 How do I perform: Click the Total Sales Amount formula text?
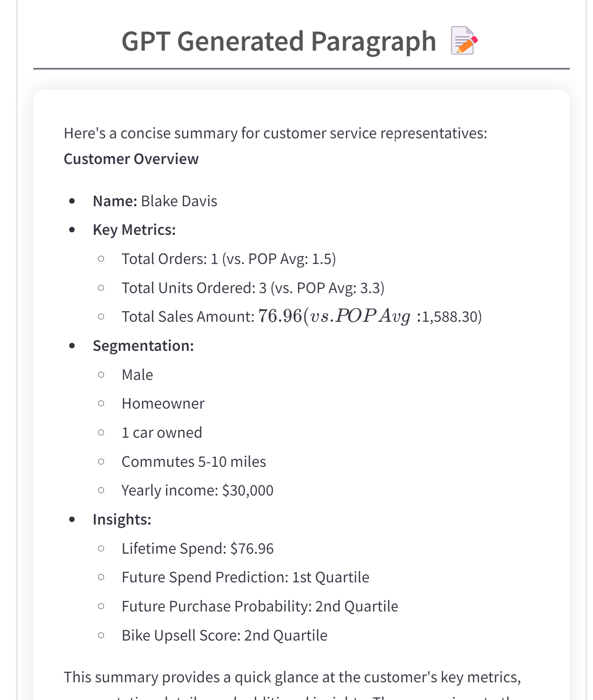tap(301, 317)
